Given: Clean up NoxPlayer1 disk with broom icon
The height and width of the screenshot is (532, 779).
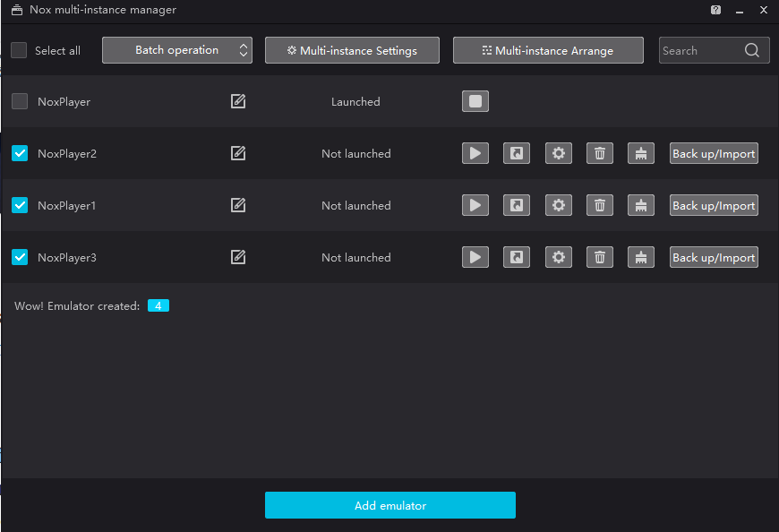Looking at the screenshot, I should click(x=641, y=205).
